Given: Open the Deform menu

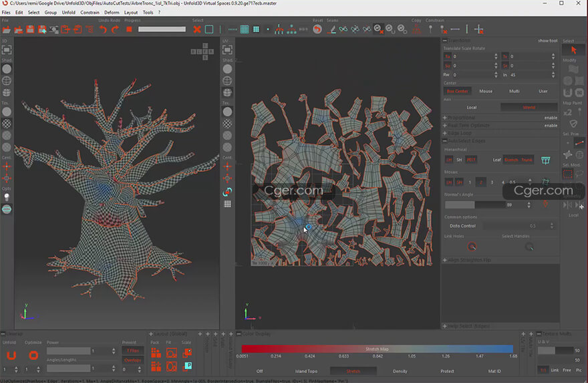Looking at the screenshot, I should (x=112, y=12).
